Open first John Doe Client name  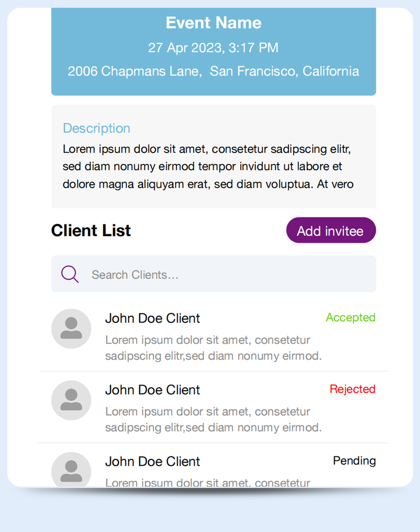point(153,319)
